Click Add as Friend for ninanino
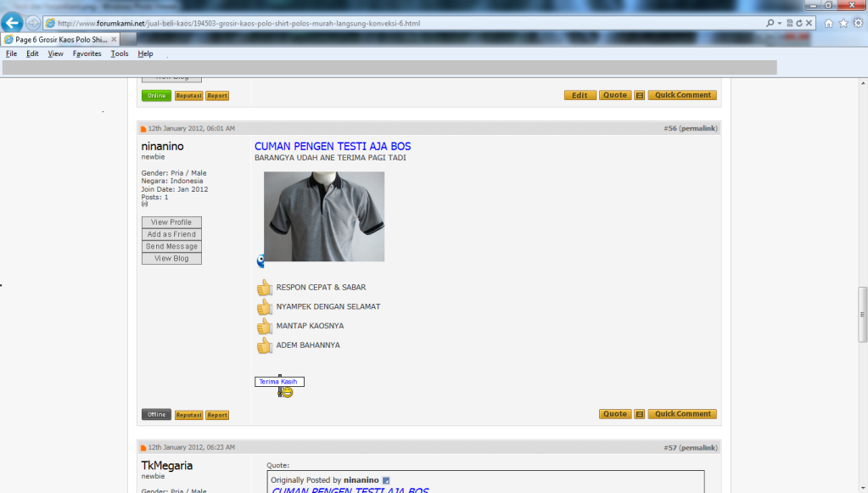The image size is (868, 493). 171,234
